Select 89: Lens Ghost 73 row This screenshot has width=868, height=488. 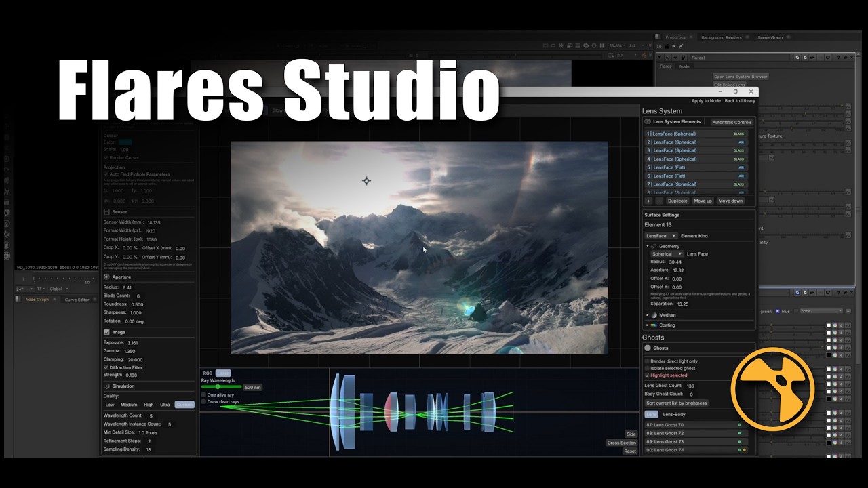coord(696,442)
